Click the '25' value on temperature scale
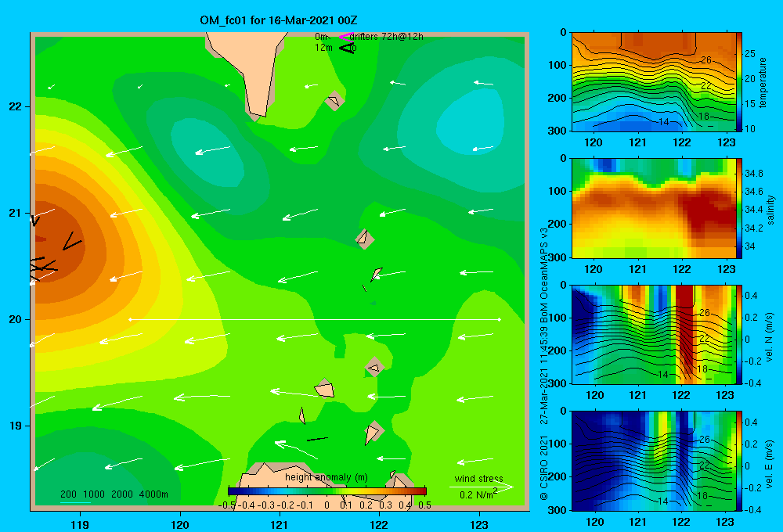 point(750,53)
